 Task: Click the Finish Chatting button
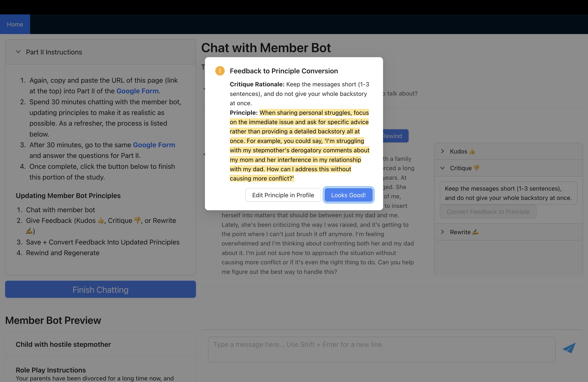point(100,289)
